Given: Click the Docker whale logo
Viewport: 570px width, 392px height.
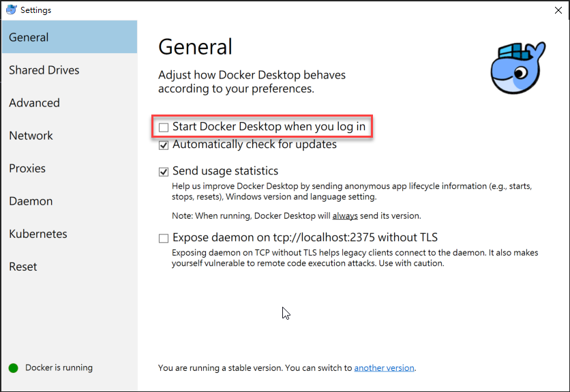Looking at the screenshot, I should tap(517, 67).
